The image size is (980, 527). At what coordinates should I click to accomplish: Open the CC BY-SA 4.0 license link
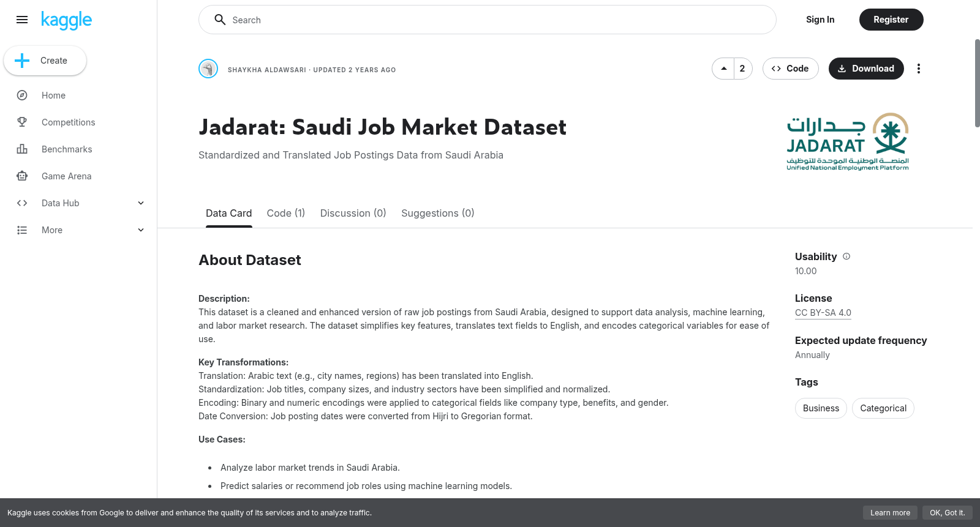click(x=823, y=313)
